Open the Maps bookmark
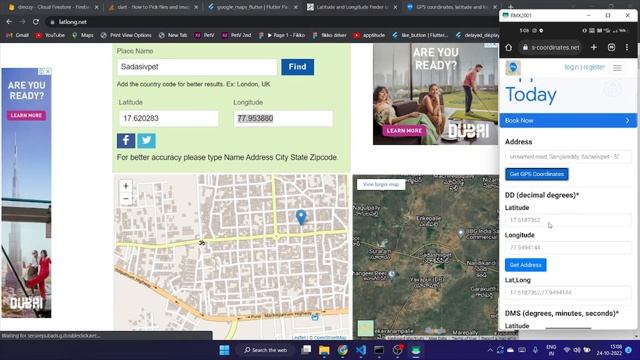Screen dimensions: 640x360 82,35
